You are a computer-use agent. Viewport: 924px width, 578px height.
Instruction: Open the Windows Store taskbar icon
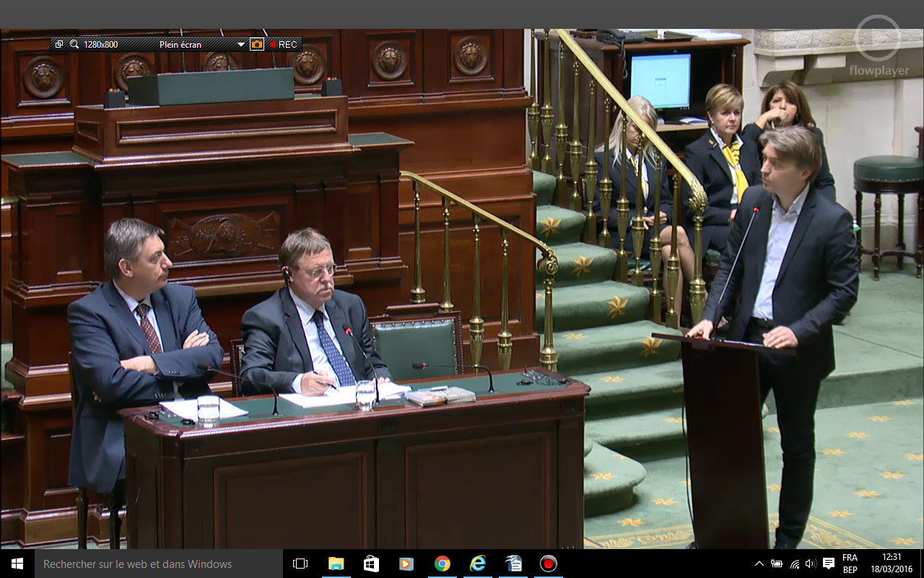[x=371, y=564]
